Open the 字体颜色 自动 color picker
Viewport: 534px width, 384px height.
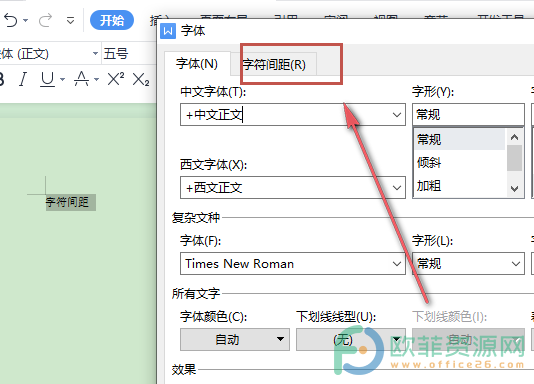235,339
